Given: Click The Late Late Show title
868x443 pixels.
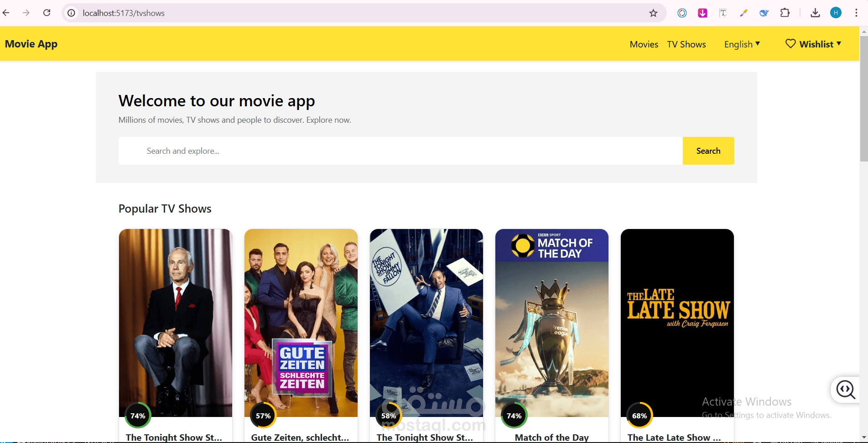Looking at the screenshot, I should pyautogui.click(x=674, y=438).
